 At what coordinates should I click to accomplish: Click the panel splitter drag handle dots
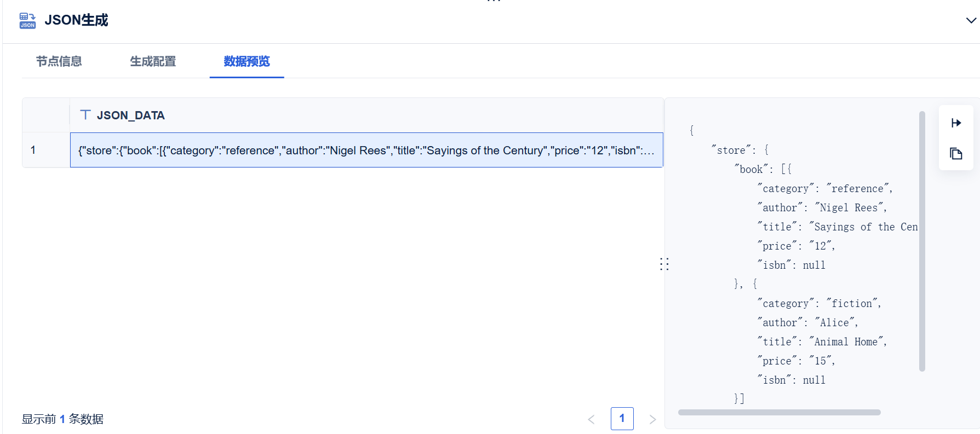coord(664,264)
